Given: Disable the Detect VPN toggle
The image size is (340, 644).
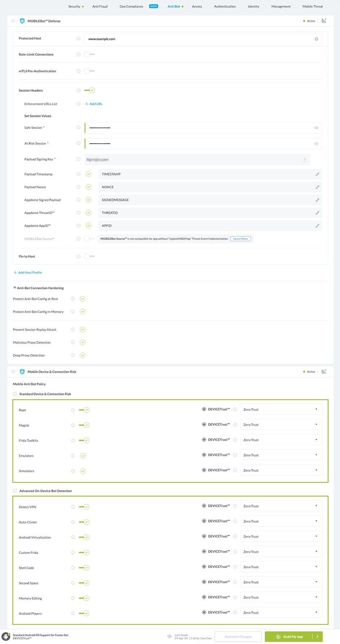Looking at the screenshot, I should point(84,507).
